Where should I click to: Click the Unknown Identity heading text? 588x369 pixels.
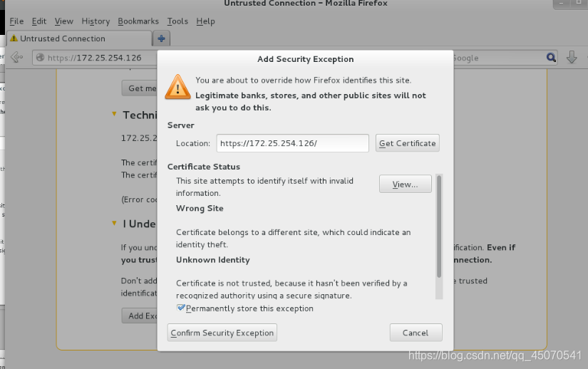[x=212, y=260]
